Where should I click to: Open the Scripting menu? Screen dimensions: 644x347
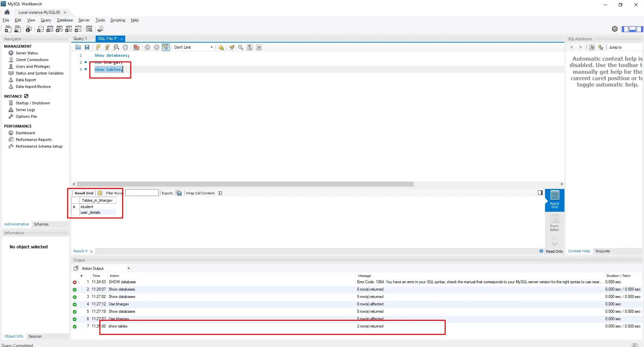[x=117, y=20]
